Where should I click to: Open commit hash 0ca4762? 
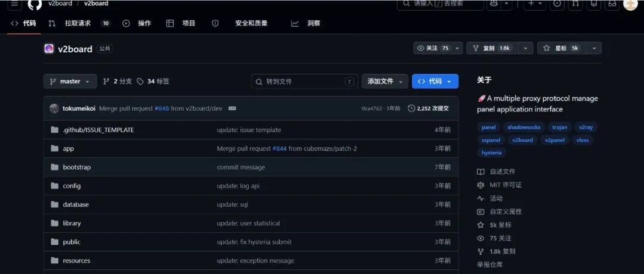point(371,108)
